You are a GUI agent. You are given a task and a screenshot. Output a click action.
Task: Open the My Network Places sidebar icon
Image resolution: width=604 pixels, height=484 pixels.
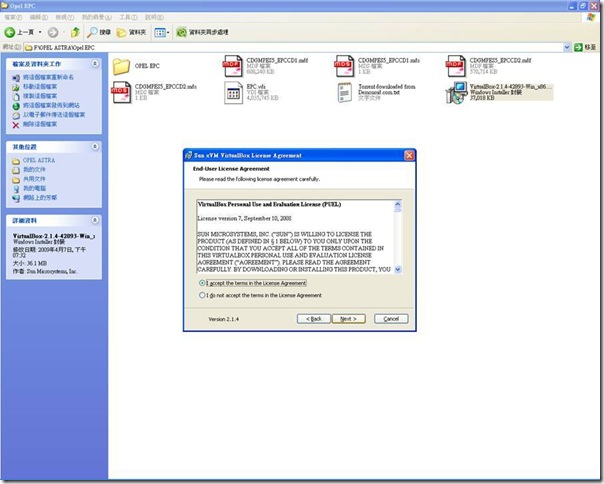(x=16, y=198)
